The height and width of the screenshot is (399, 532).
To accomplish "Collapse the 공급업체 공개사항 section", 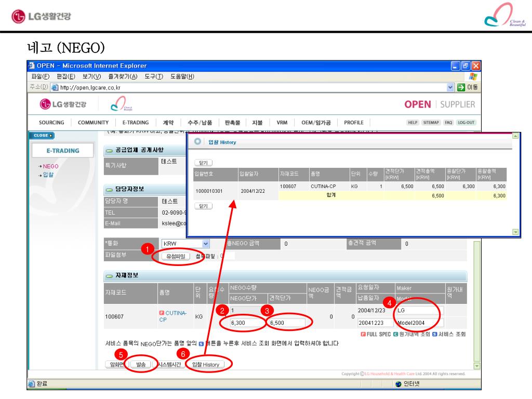I will (x=109, y=150).
